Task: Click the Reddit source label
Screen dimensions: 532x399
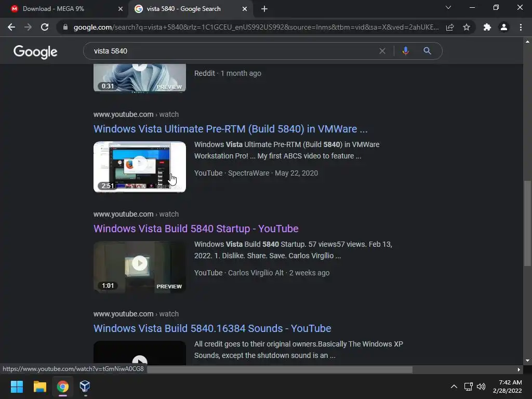Action: [x=205, y=73]
